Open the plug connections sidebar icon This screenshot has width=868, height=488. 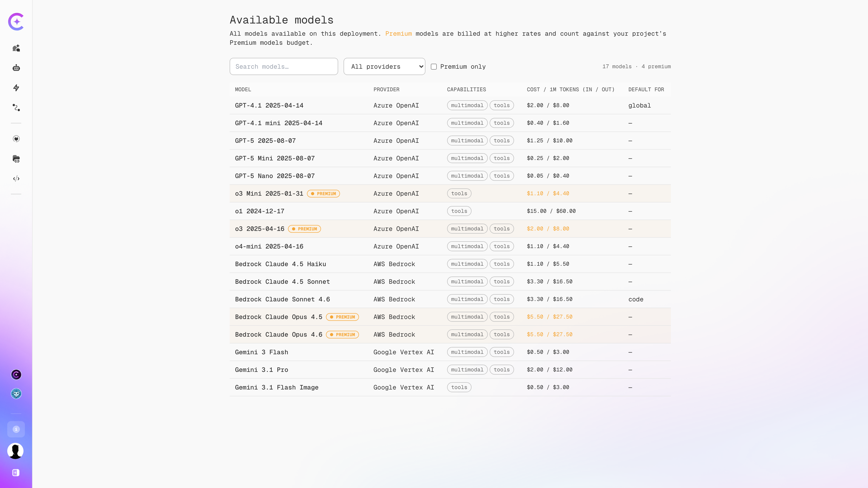pos(16,139)
